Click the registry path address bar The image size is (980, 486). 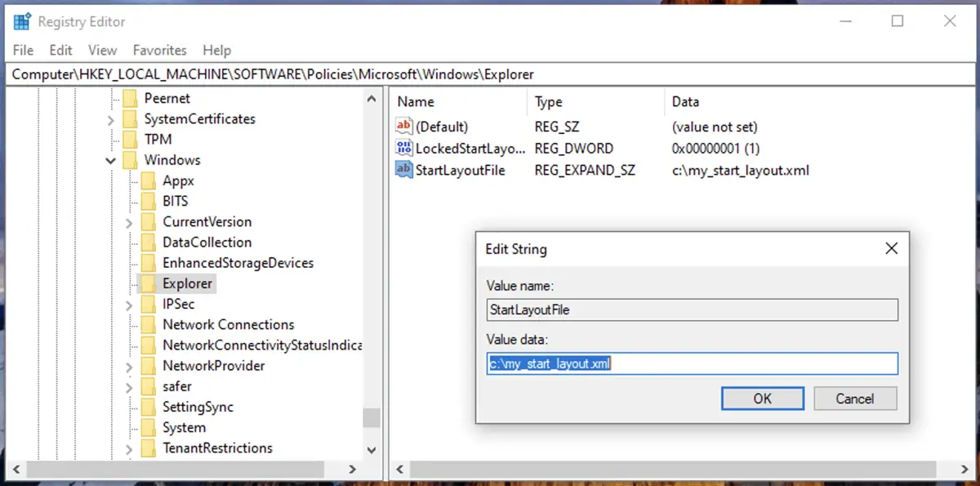(x=490, y=74)
